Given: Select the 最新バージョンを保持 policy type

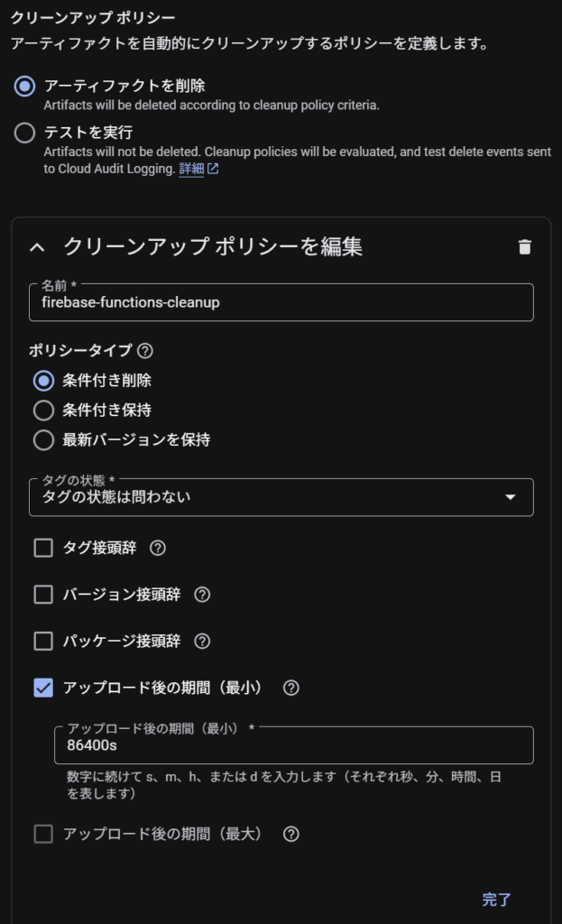Looking at the screenshot, I should pos(43,440).
